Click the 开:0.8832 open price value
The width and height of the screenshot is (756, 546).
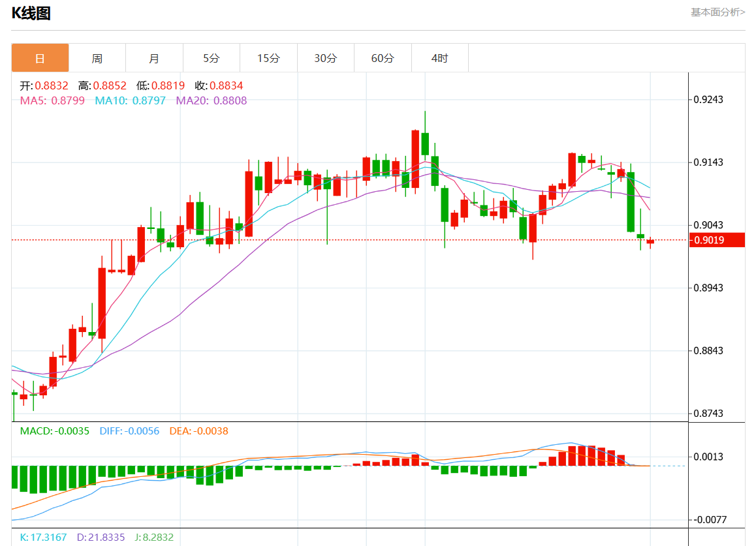[44, 85]
